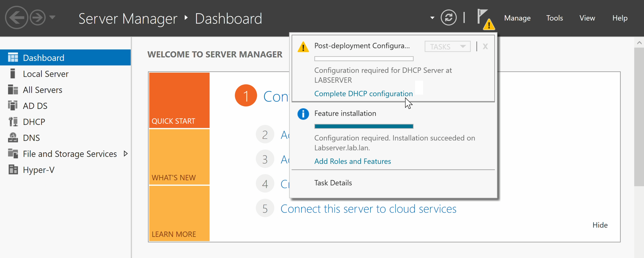Open Task Details
The image size is (644, 258).
point(333,183)
